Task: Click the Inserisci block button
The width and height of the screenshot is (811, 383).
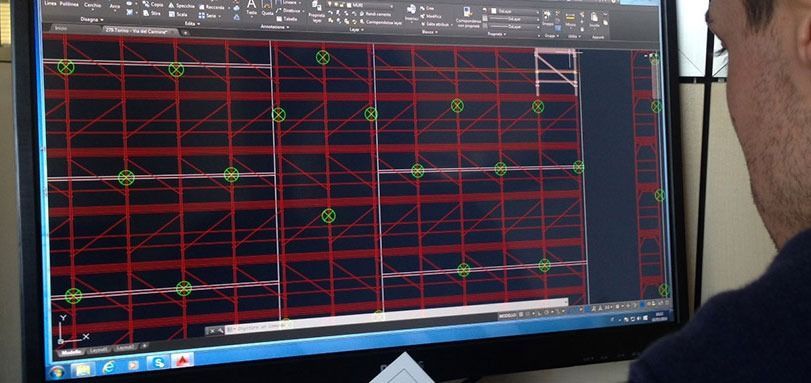Action: (x=412, y=13)
